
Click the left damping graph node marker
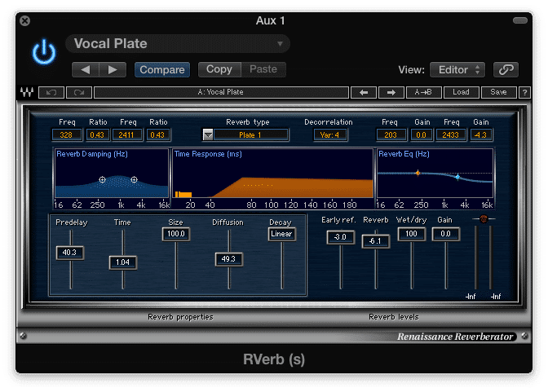tap(102, 179)
